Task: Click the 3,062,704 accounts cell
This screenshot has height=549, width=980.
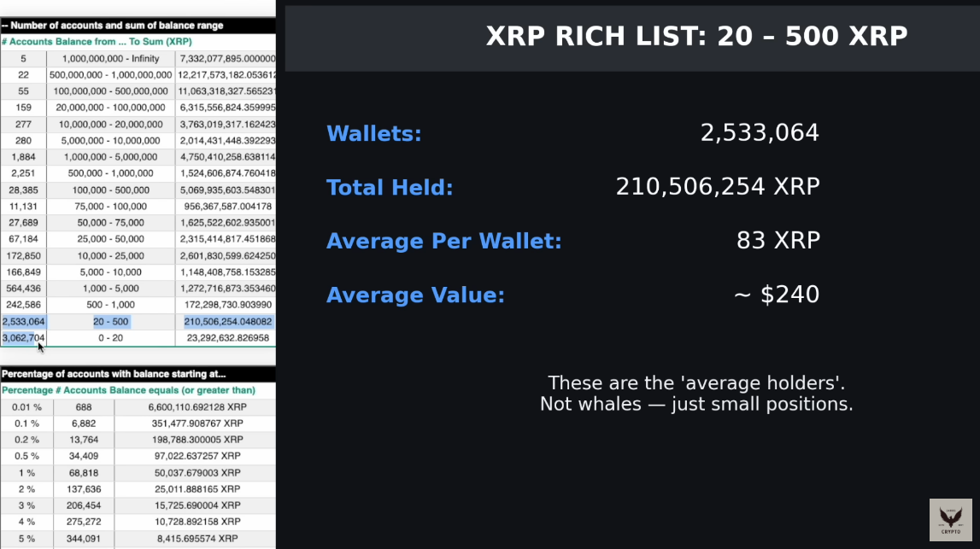Action: pyautogui.click(x=24, y=337)
